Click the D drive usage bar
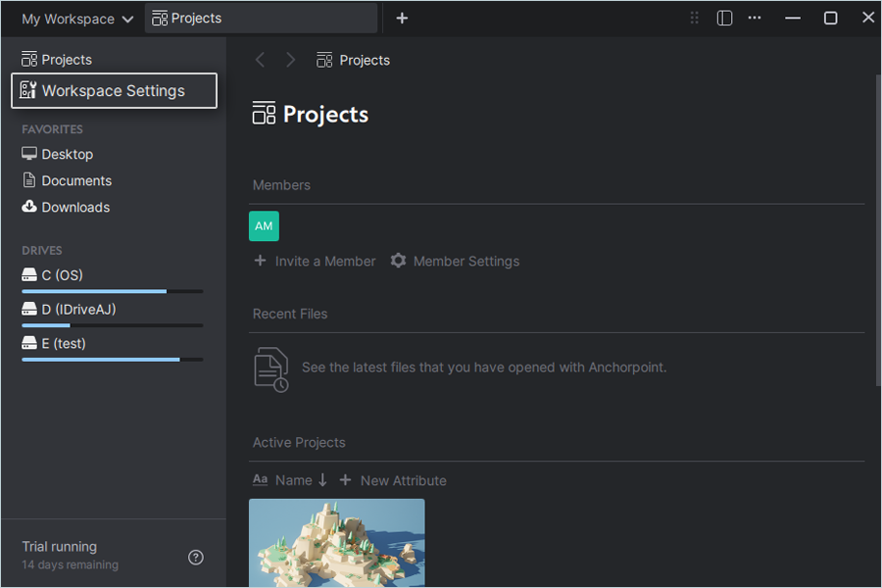Image resolution: width=882 pixels, height=588 pixels. 113,325
